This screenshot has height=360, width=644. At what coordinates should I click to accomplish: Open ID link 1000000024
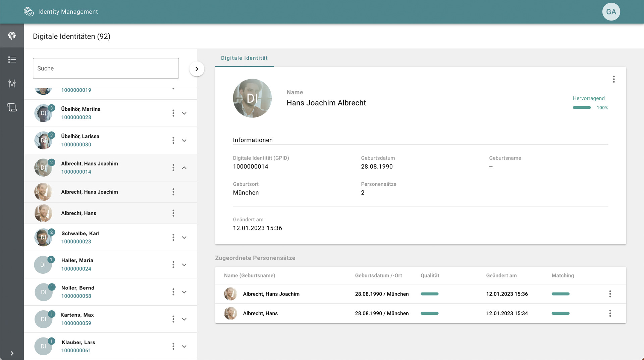(76, 269)
